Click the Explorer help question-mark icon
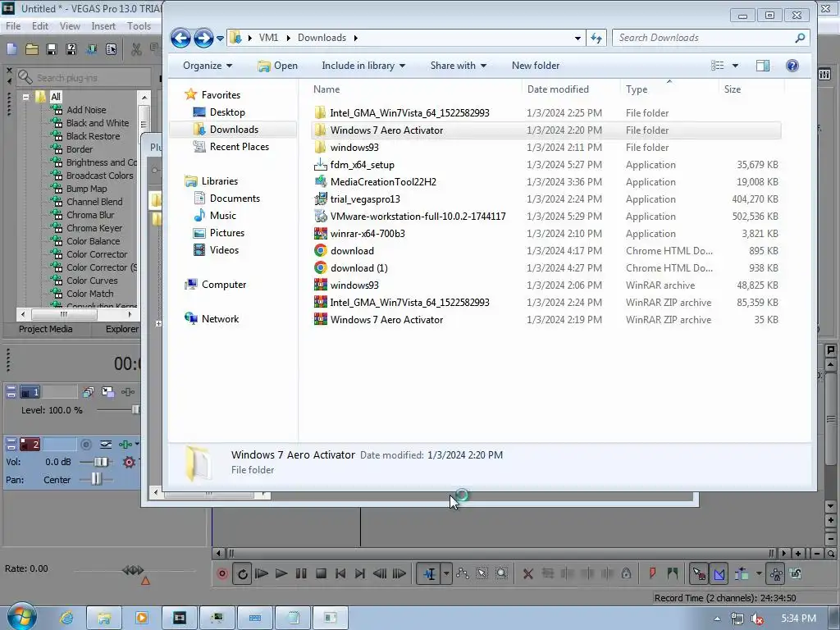Viewport: 840px width, 630px height. tap(792, 66)
